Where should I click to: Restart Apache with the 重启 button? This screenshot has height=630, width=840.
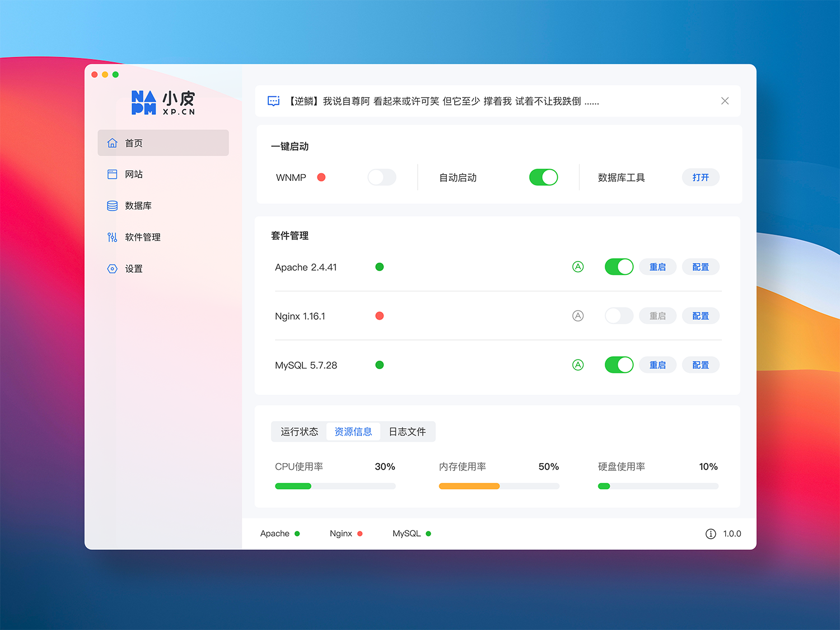657,267
